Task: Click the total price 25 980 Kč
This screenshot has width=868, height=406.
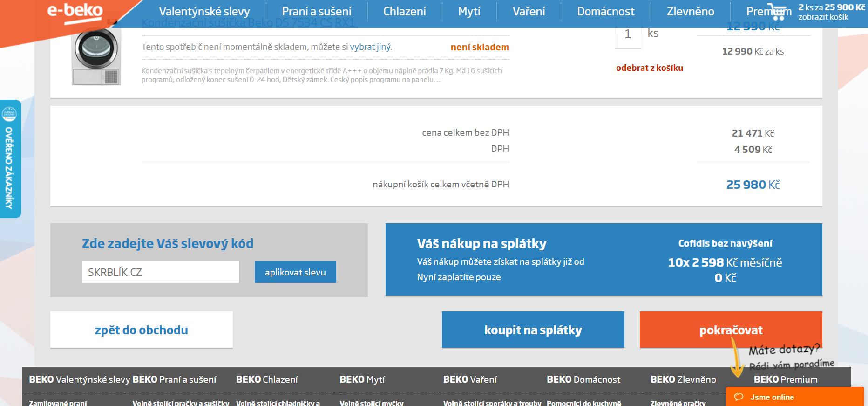Action: tap(753, 185)
